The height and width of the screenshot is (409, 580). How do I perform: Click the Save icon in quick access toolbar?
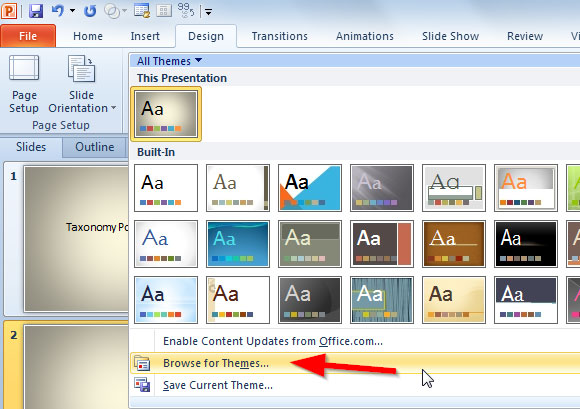pos(36,11)
